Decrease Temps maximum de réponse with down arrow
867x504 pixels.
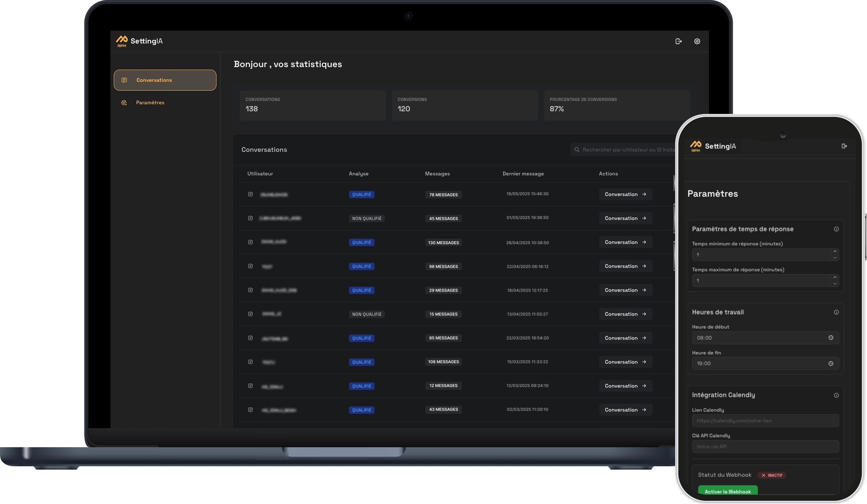pos(835,284)
